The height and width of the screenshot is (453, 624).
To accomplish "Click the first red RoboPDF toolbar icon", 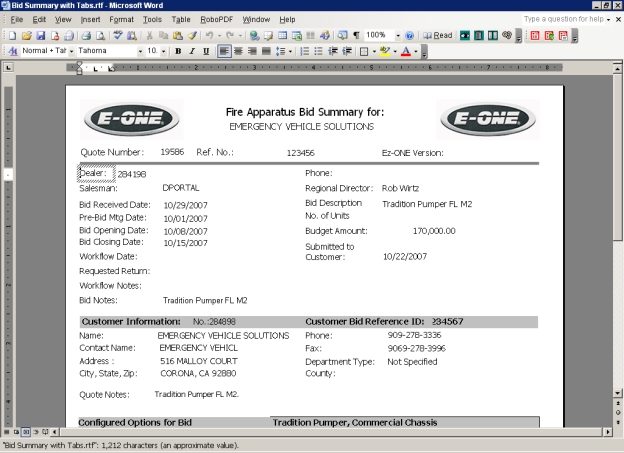I will (535, 36).
